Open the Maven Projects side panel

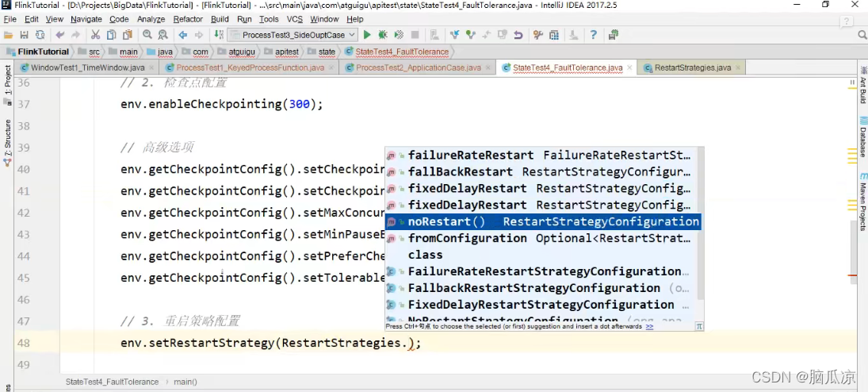(x=862, y=200)
